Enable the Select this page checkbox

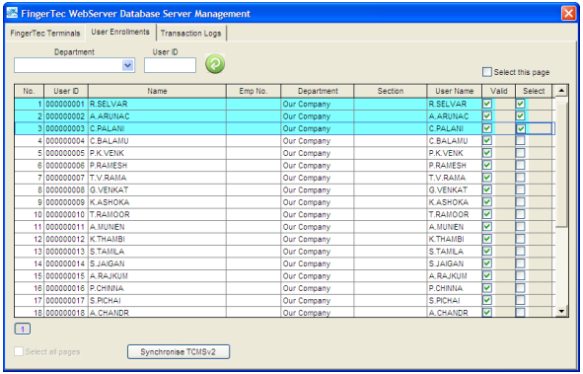[487, 72]
